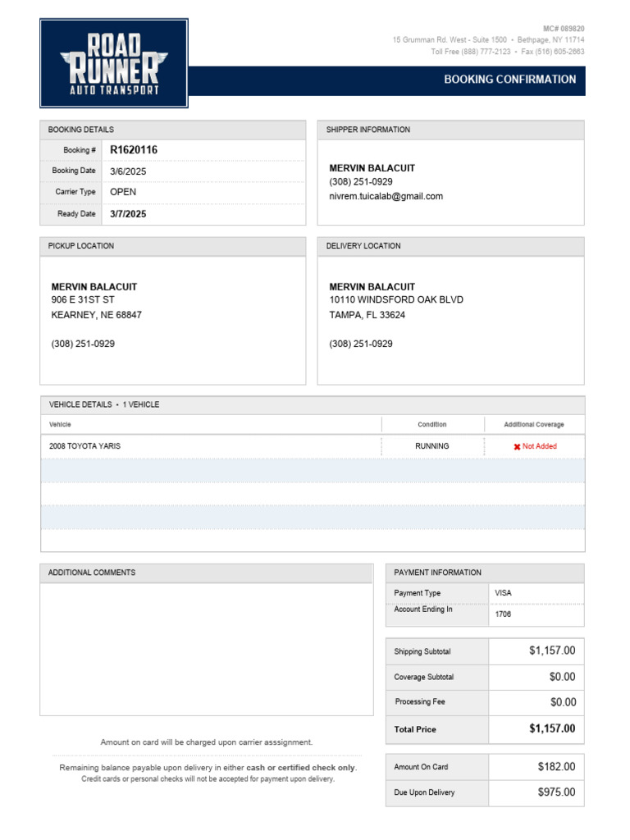
Task: Click the Road Runner Auto Transport logo
Action: click(114, 63)
